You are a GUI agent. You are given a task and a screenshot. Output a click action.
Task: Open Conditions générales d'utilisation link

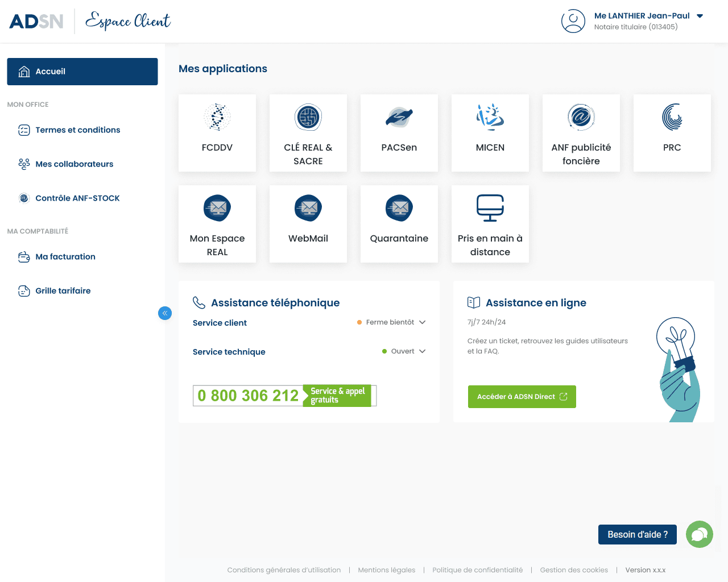click(284, 570)
